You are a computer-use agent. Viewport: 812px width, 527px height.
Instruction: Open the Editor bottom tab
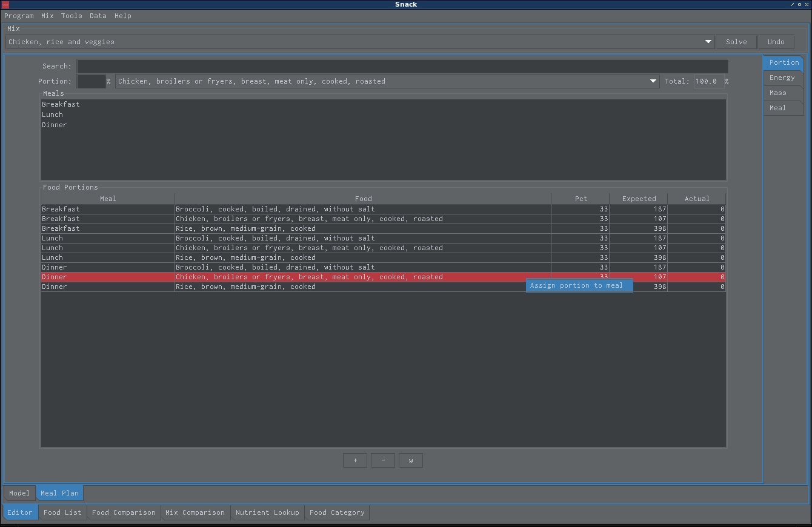(x=20, y=512)
